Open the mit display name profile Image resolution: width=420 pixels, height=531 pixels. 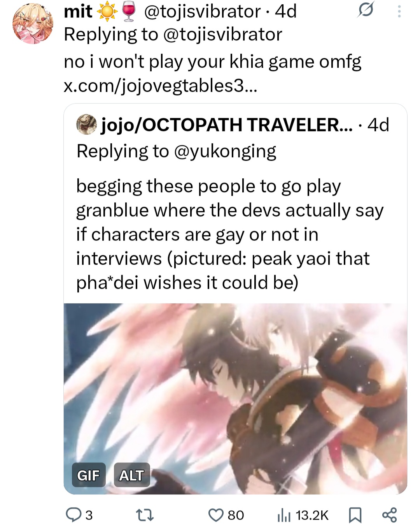(x=78, y=11)
